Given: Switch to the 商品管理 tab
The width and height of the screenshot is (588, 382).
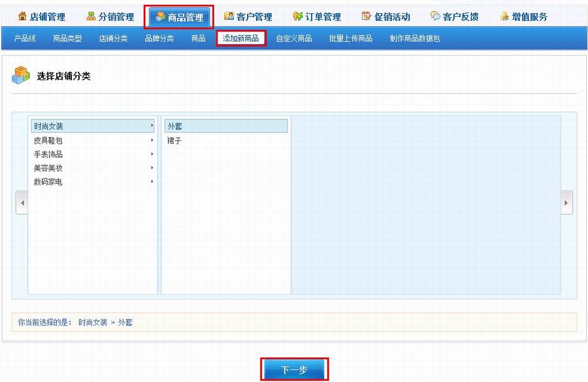Looking at the screenshot, I should pos(179,16).
